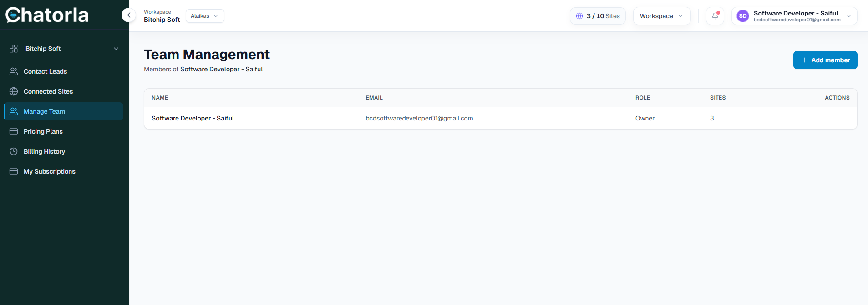Click the 3 / 10 Sites badge
Image resolution: width=868 pixels, height=305 pixels.
[598, 16]
